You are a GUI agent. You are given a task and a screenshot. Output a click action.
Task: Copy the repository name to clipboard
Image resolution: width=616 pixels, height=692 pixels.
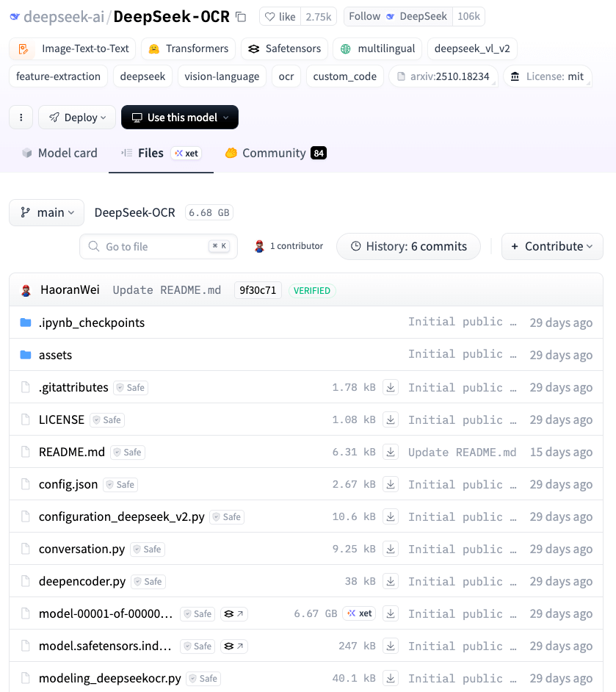click(x=241, y=15)
